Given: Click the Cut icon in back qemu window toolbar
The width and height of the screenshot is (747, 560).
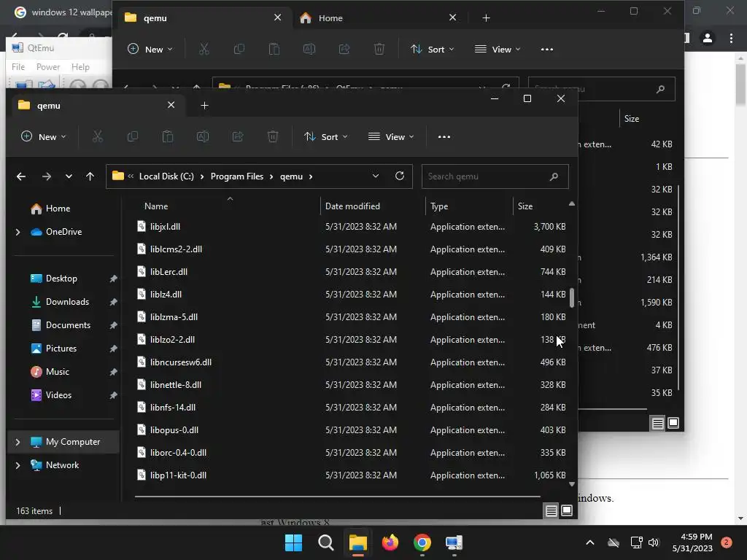Looking at the screenshot, I should (204, 49).
